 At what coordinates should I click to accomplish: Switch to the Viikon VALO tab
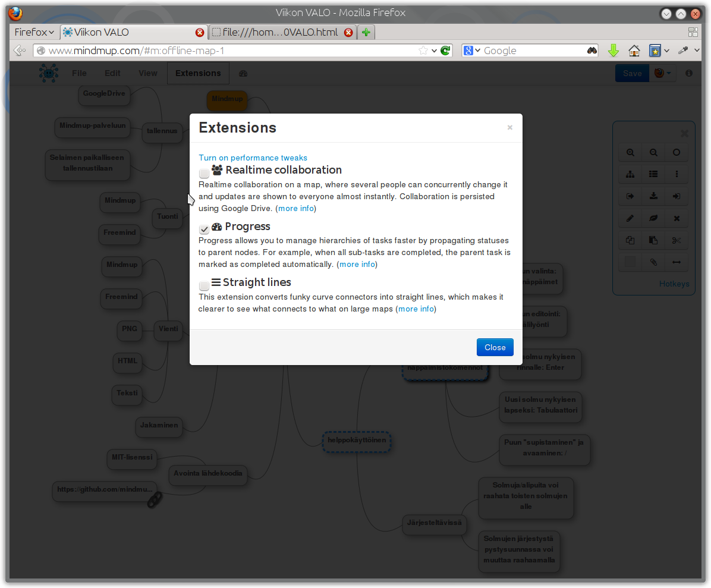pos(133,32)
